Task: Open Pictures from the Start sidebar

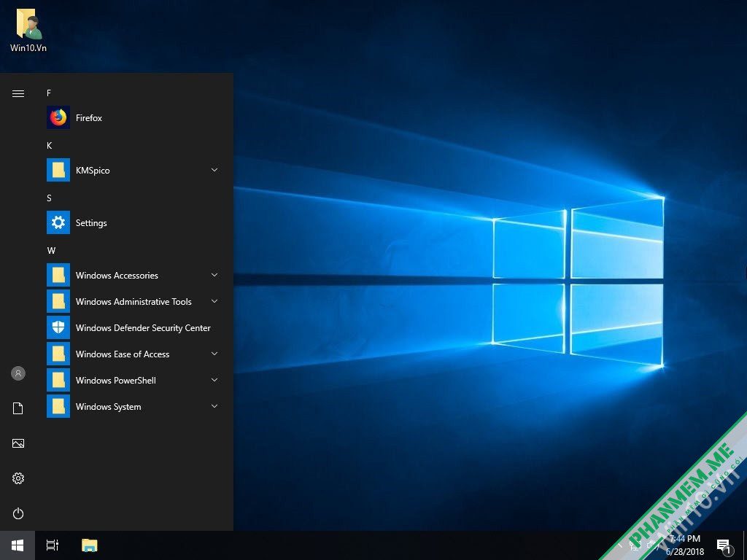Action: coord(18,443)
